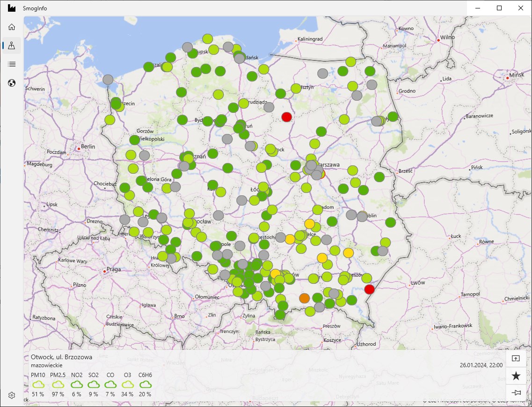Click the 7 % CO value
This screenshot has width=532, height=407.
pyautogui.click(x=110, y=394)
